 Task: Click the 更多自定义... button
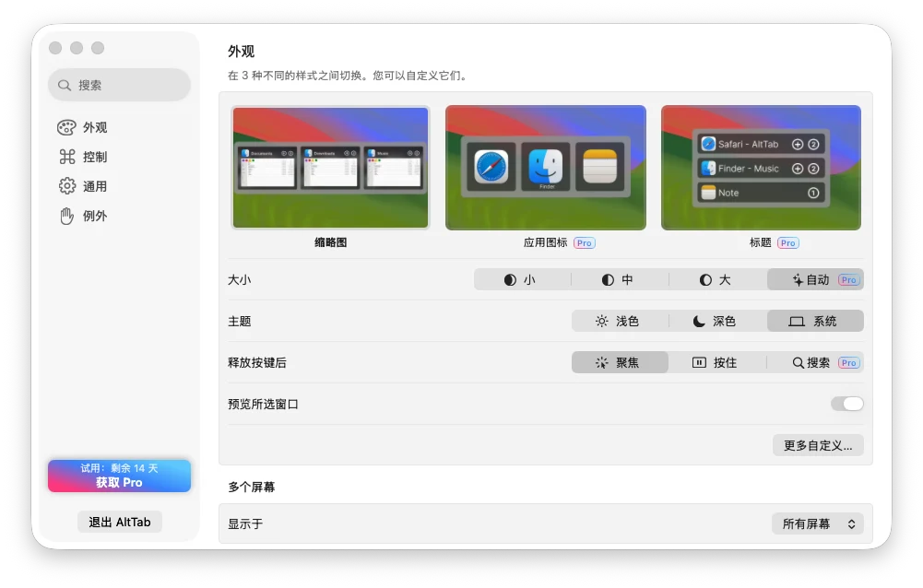pos(818,445)
